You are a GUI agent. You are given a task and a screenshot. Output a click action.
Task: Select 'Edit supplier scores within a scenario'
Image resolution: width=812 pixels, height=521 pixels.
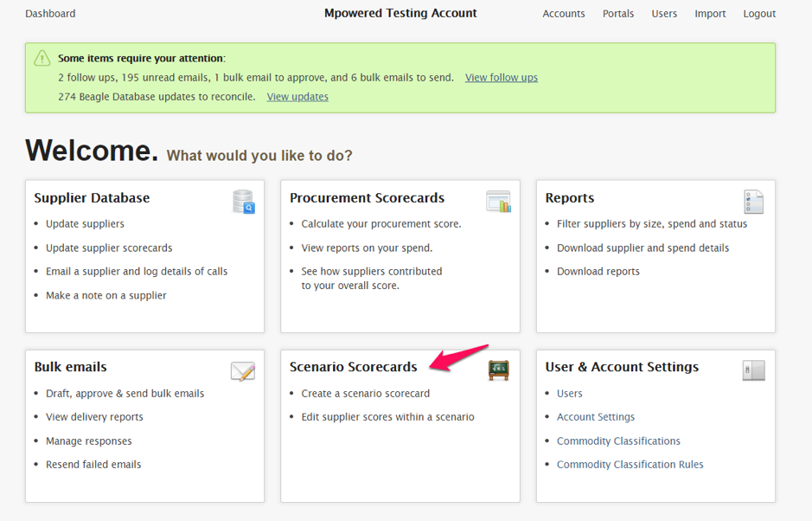388,417
